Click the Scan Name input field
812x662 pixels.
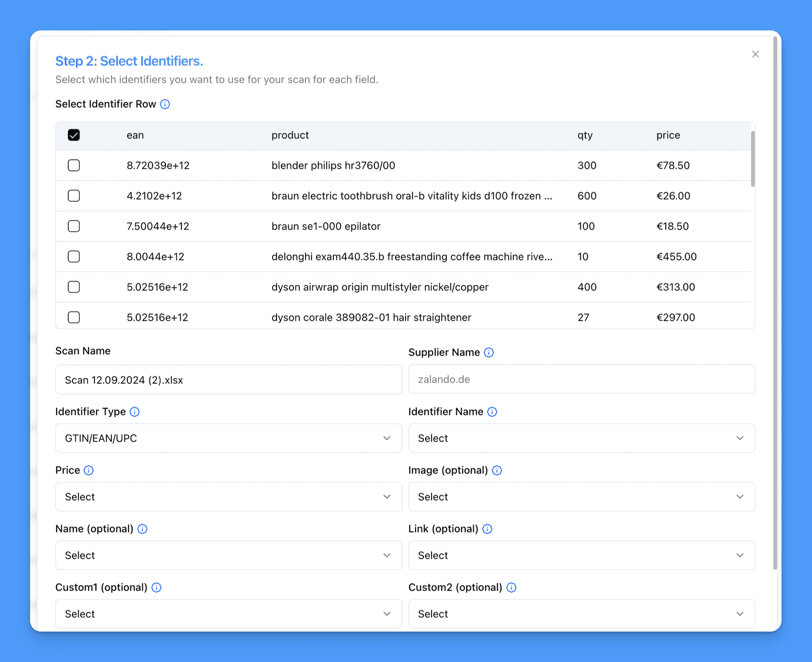(229, 380)
